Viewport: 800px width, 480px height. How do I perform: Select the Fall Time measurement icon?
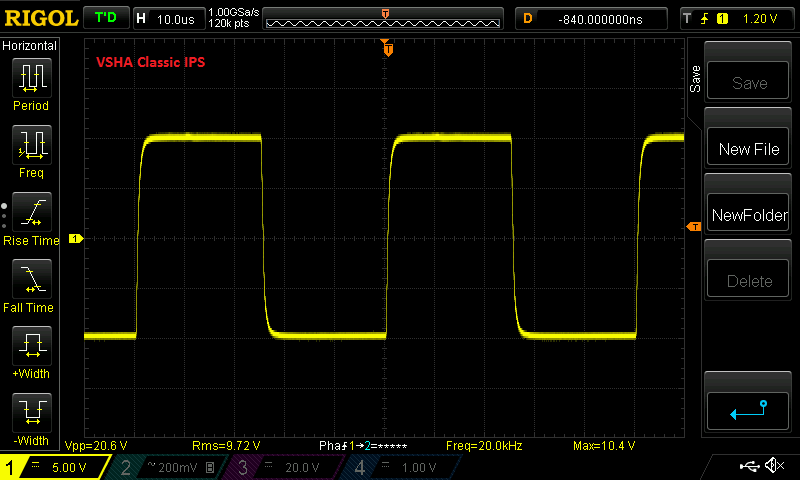coord(31,279)
